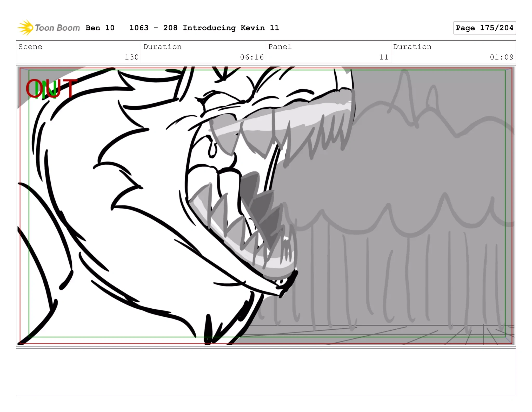
Task: Click the panel number 11
Action: [x=384, y=57]
